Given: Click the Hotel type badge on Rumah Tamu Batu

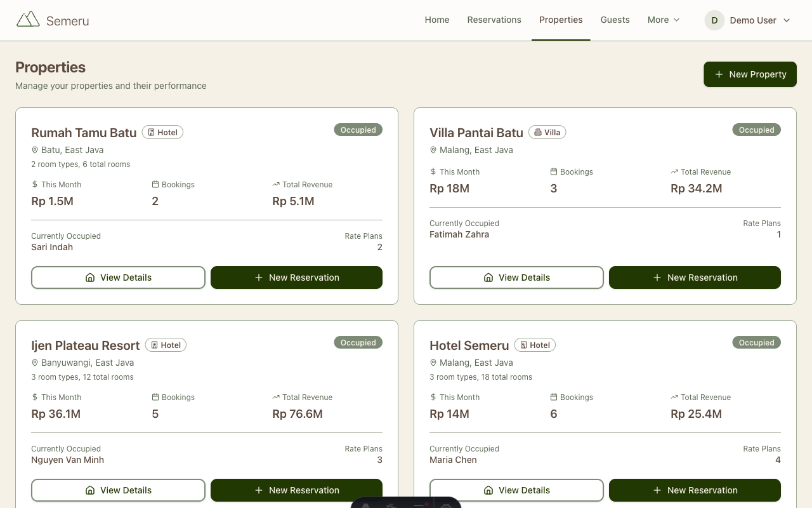Looking at the screenshot, I should (162, 133).
